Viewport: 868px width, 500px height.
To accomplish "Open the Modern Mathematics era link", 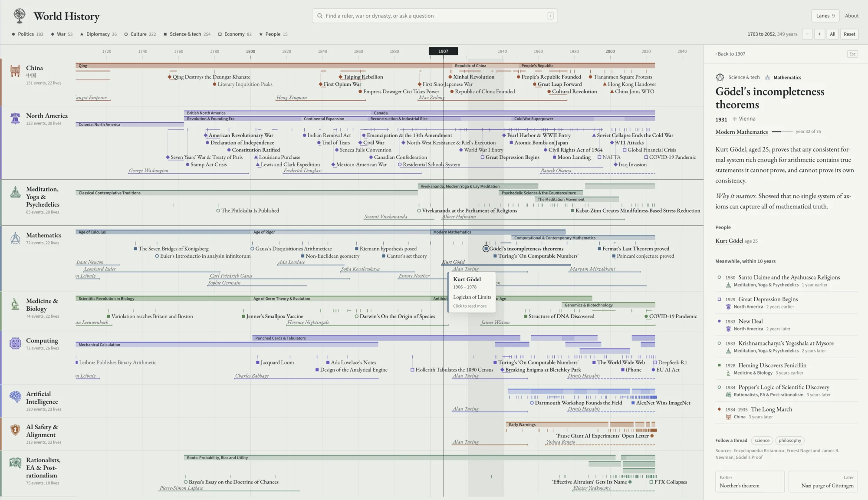I will (x=741, y=132).
